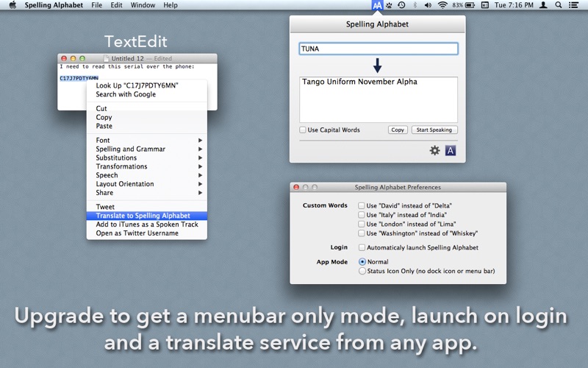The image size is (588, 368).
Task: Select Copy in the context menu
Action: pyautogui.click(x=146, y=117)
